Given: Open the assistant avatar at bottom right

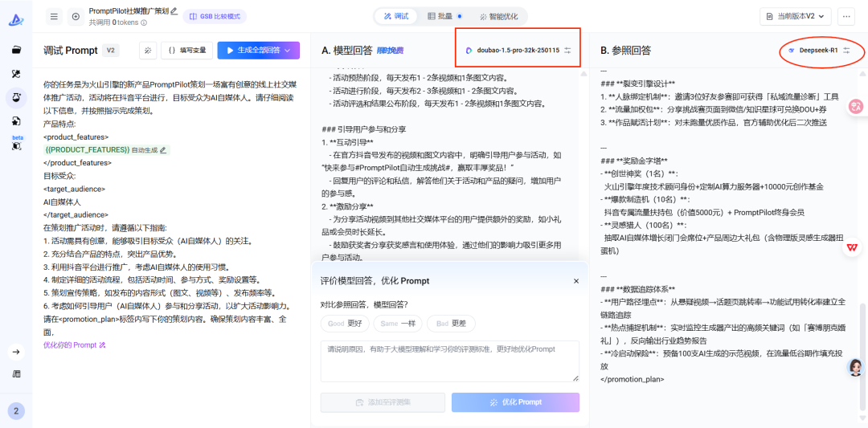Looking at the screenshot, I should coord(857,367).
